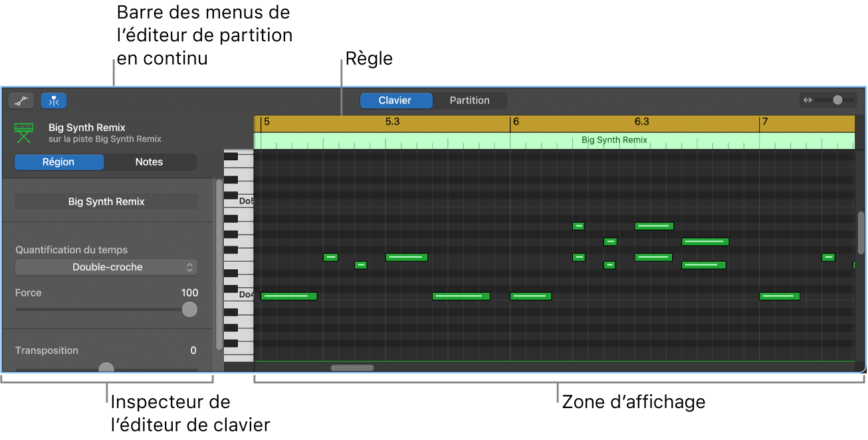Select the first note at bar 5
This screenshot has height=440, width=868.
tap(288, 296)
